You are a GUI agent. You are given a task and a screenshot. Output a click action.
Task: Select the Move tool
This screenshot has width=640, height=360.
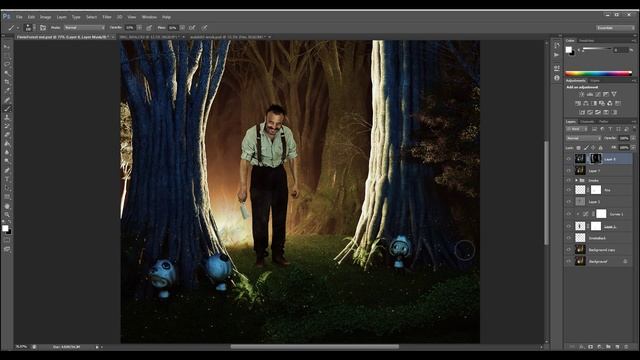(7, 47)
